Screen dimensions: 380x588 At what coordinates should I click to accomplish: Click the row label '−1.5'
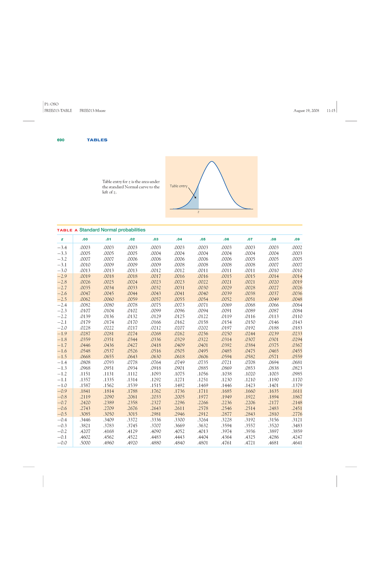(62, 357)
